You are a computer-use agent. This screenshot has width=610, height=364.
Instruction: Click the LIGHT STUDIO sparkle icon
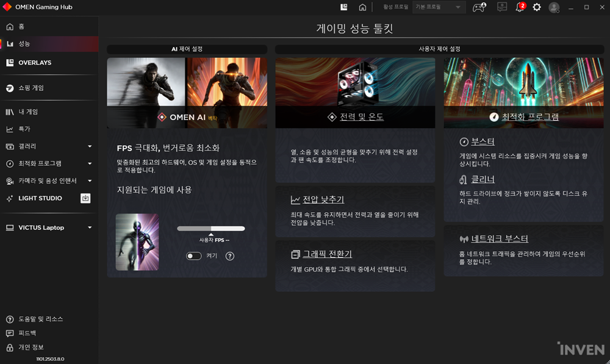click(x=10, y=198)
